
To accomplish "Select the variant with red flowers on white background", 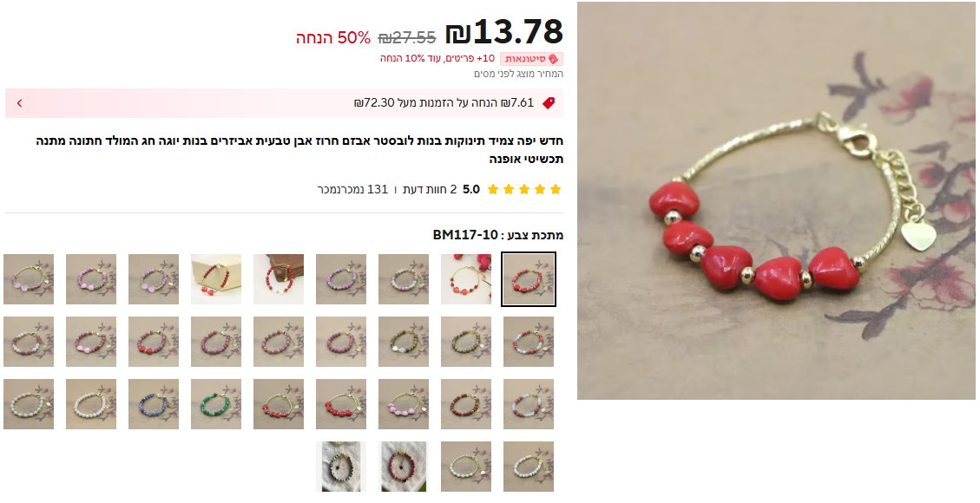I will (x=466, y=279).
